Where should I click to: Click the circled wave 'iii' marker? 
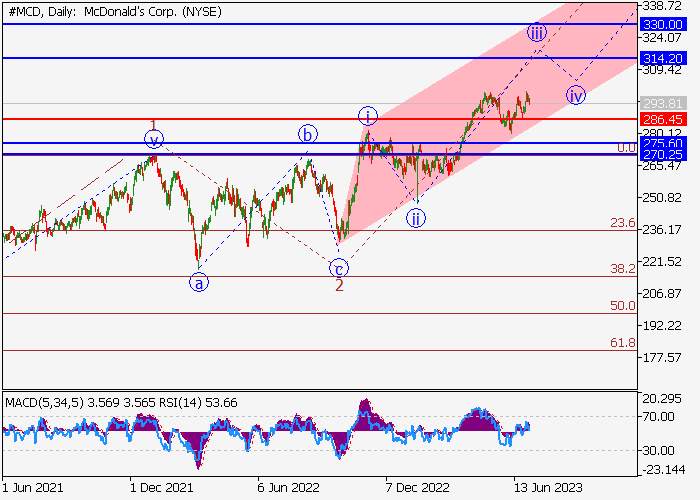537,33
